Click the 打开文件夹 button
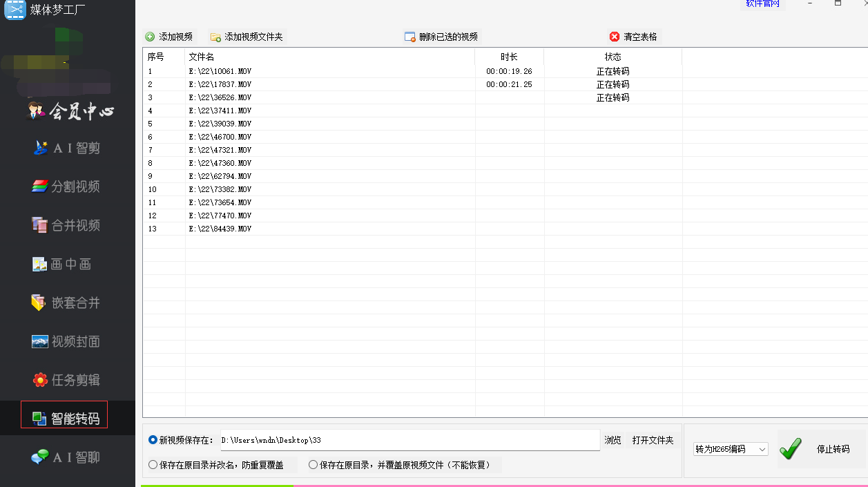This screenshot has width=868, height=487. tap(653, 440)
